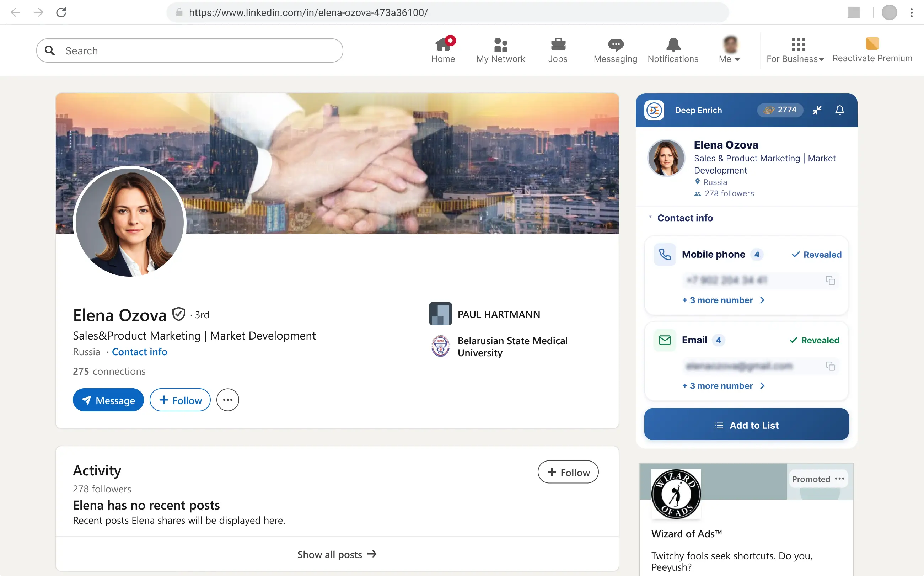
Task: Click Add to List button
Action: 746,425
